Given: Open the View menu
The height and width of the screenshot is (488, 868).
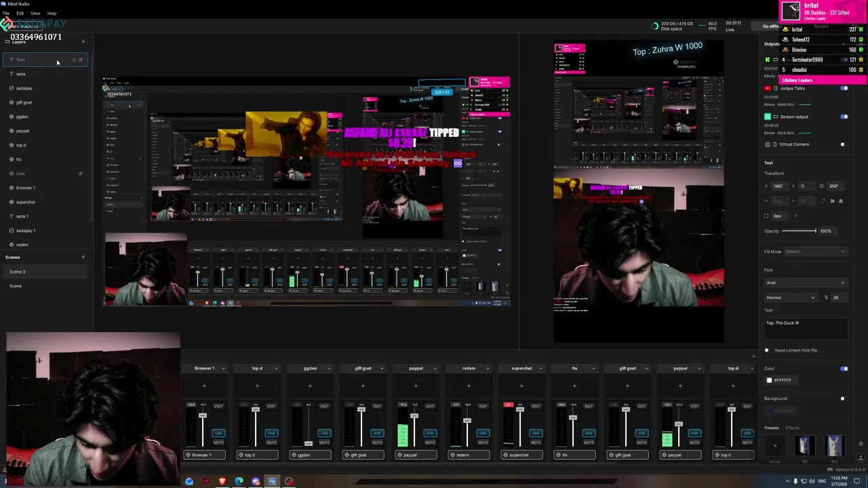Looking at the screenshot, I should (35, 13).
